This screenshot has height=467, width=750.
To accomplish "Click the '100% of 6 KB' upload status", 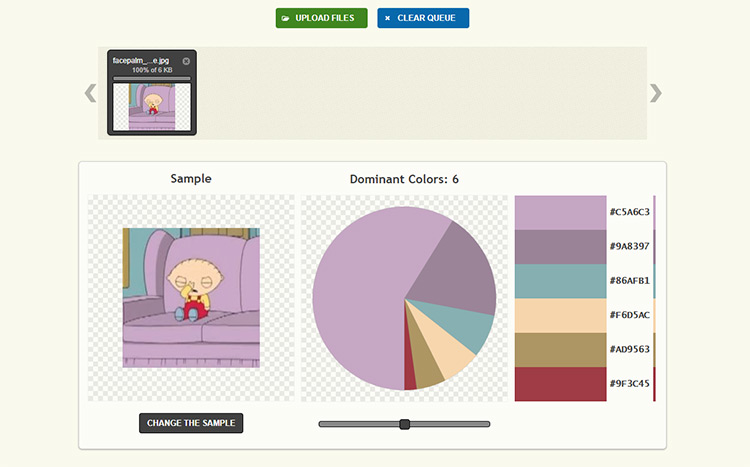I will click(152, 70).
